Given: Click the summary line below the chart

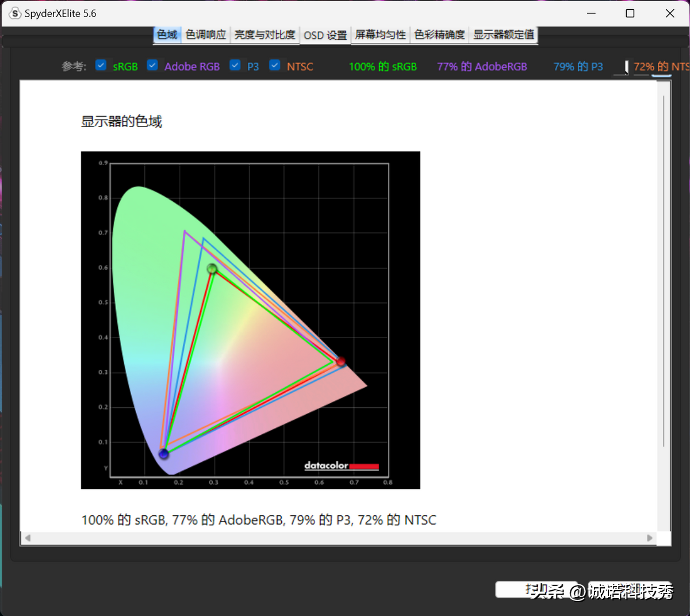Looking at the screenshot, I should [x=259, y=520].
